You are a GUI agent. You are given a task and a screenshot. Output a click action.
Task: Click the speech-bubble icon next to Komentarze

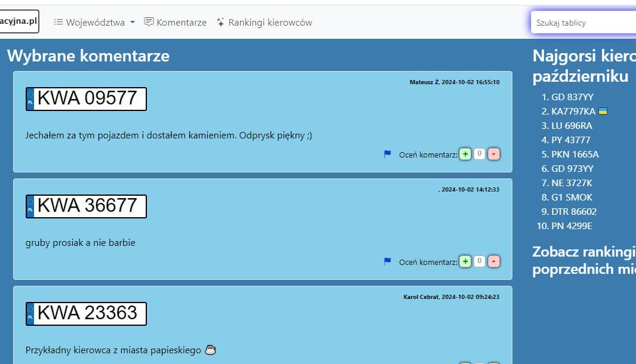(149, 22)
